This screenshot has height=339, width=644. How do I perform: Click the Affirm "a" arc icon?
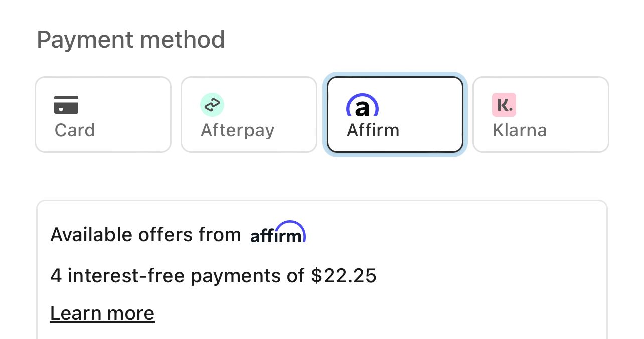click(362, 105)
